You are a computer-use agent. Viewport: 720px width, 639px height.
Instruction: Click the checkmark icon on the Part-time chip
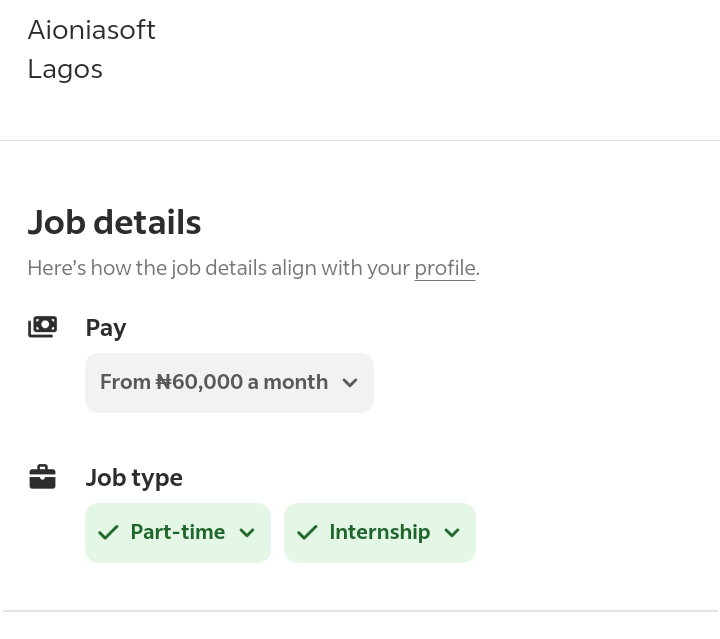pos(108,532)
